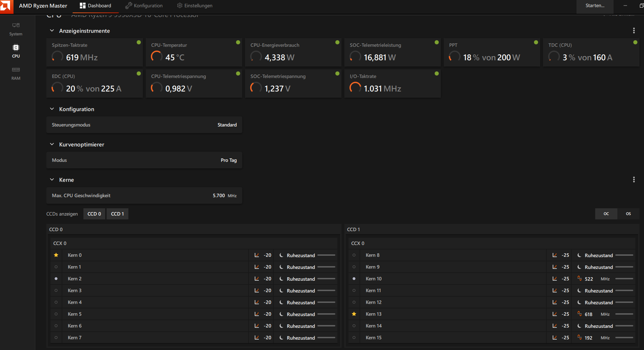Open the Anzeigeinstrumente three-dot options menu
644x350 pixels.
pos(634,30)
